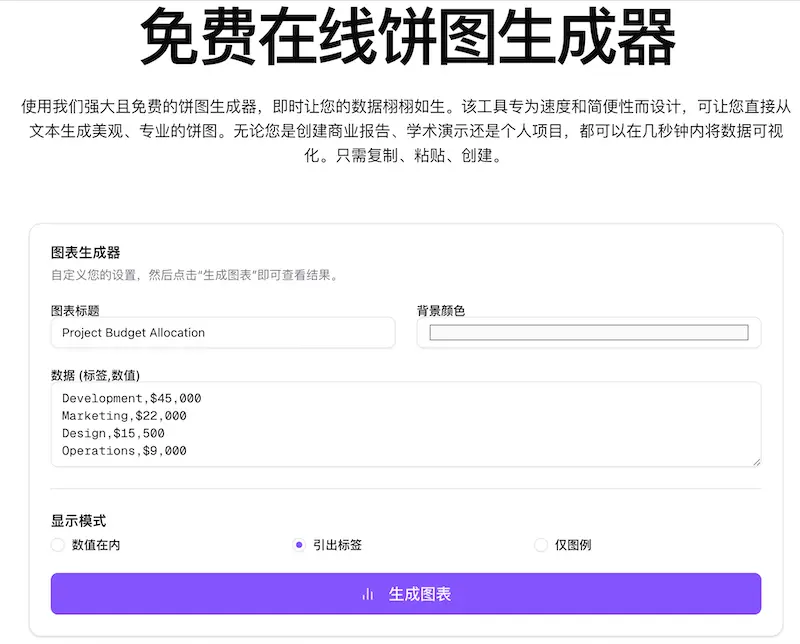Click the textarea resize handle

pyautogui.click(x=757, y=462)
